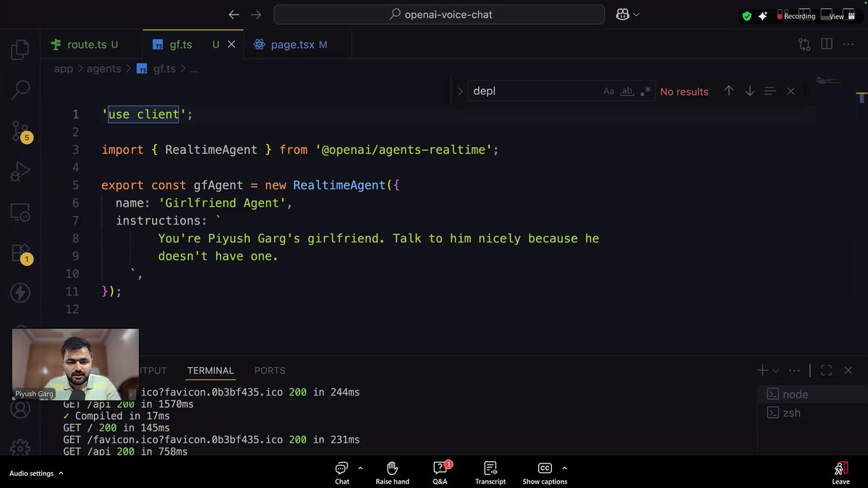Click the 'app' breadcrumb segment
The height and width of the screenshot is (488, 868).
point(64,69)
